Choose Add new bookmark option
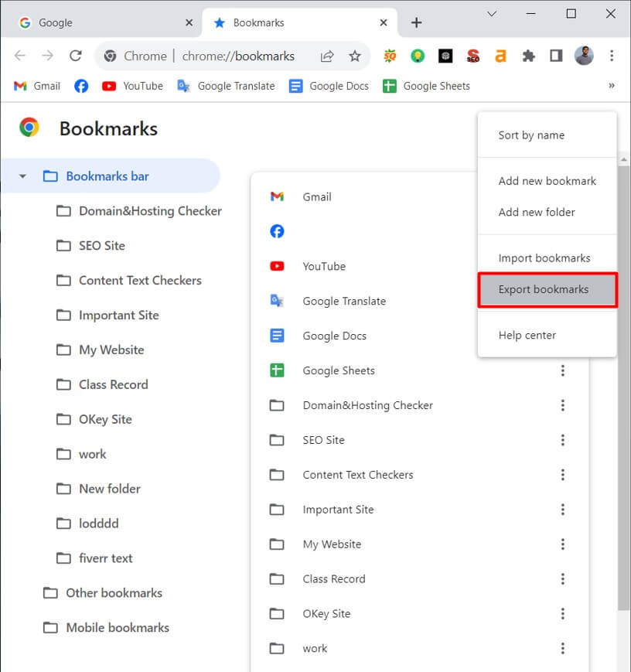The image size is (631, 672). tap(547, 181)
